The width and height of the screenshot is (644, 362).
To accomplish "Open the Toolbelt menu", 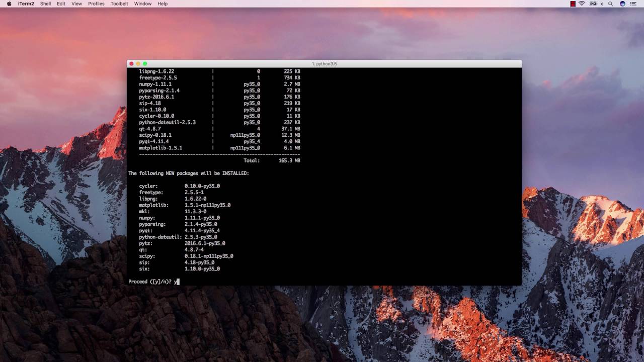I will (x=119, y=4).
